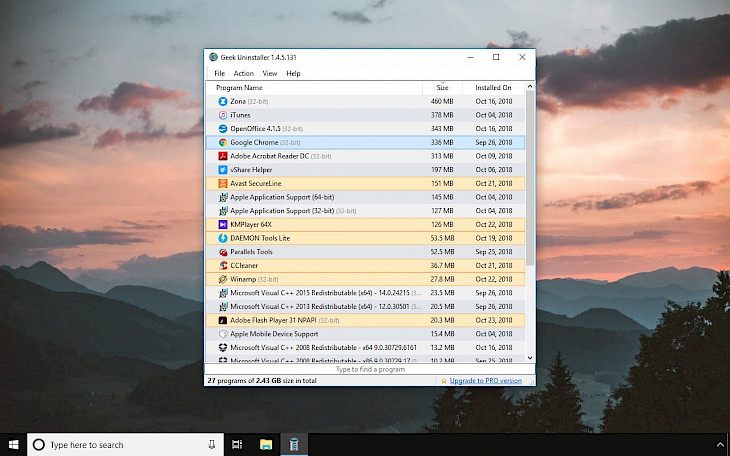This screenshot has width=730, height=456.
Task: Click the Geek Uninstaller title bar icon
Action: pyautogui.click(x=214, y=57)
